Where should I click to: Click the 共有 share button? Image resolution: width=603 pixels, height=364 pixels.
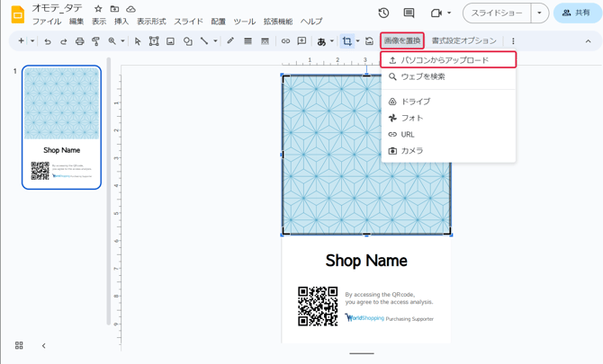pos(577,13)
